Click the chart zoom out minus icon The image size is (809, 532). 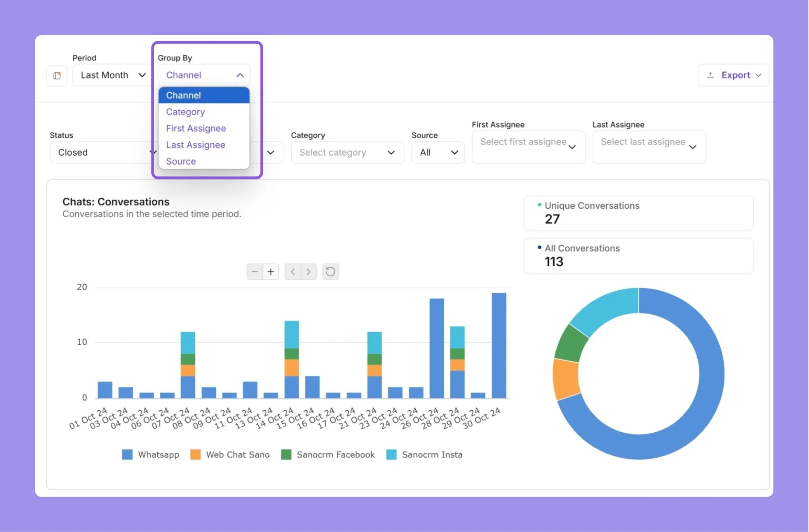click(254, 272)
